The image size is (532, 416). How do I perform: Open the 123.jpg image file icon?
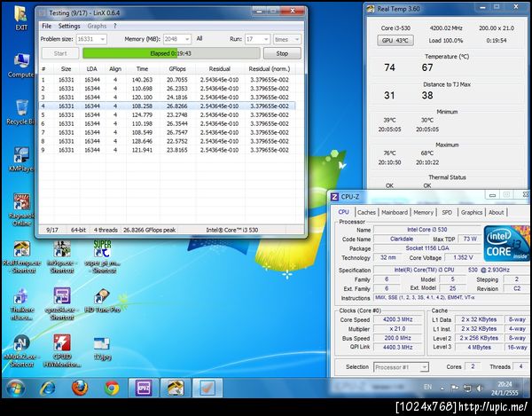pyautogui.click(x=102, y=348)
